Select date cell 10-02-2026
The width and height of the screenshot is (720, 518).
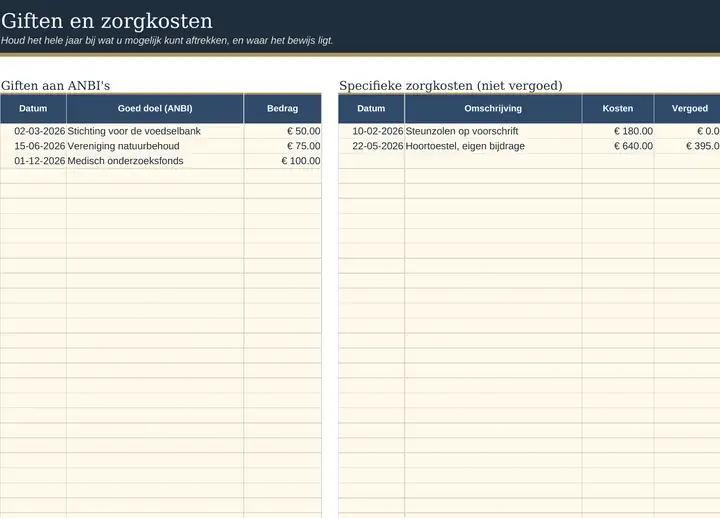coord(371,131)
